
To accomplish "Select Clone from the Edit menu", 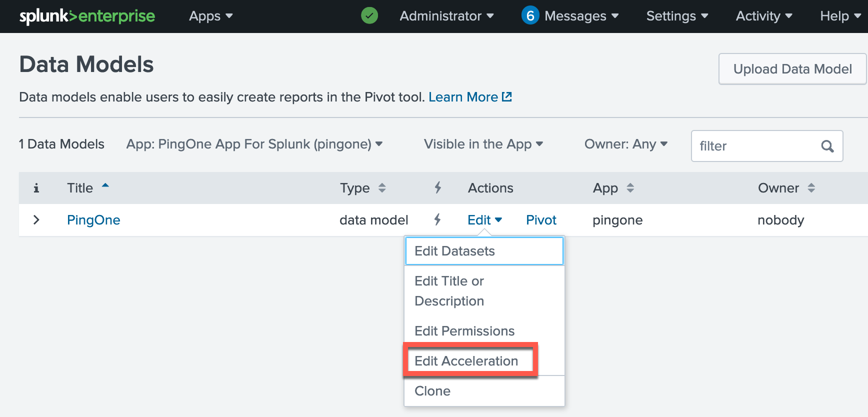I will pyautogui.click(x=484, y=391).
